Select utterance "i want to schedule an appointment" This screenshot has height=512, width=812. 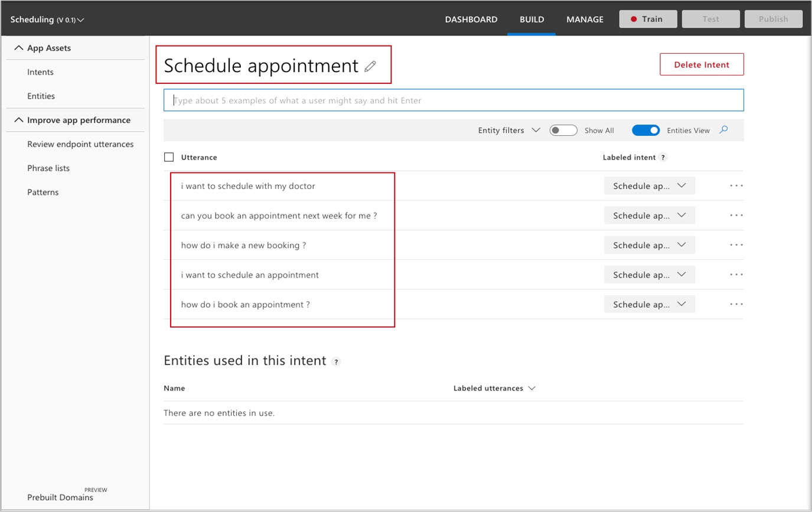click(x=250, y=274)
